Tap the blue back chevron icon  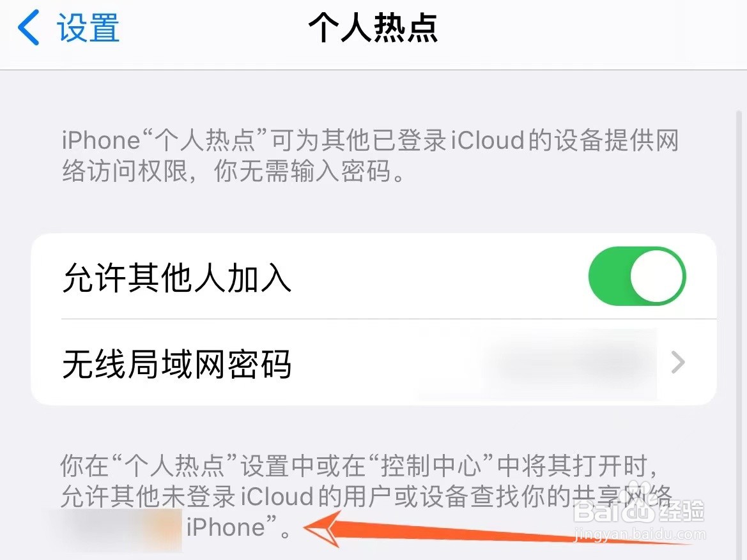(x=29, y=28)
